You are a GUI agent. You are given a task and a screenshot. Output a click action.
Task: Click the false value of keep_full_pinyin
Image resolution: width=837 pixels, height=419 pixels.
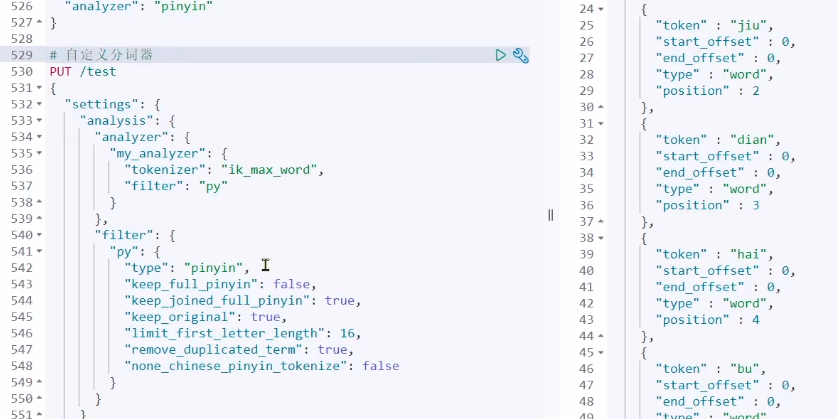[291, 284]
